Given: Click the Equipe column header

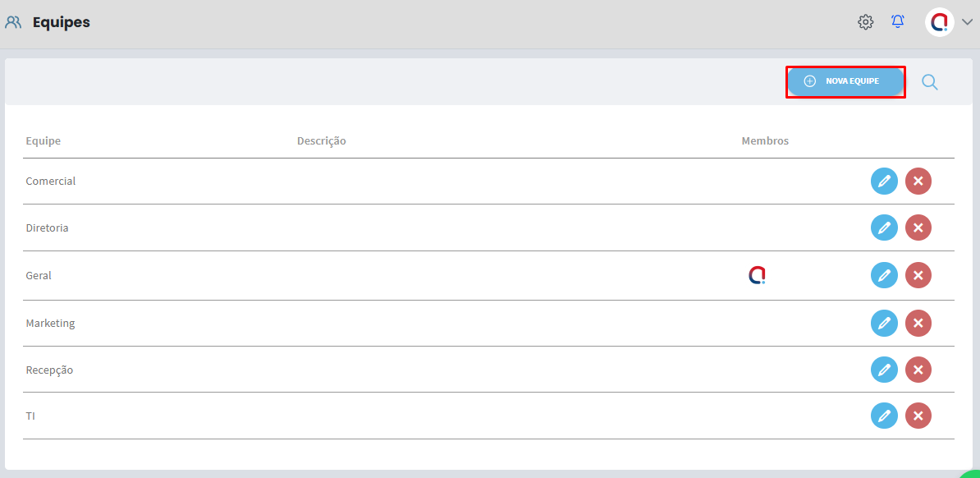Looking at the screenshot, I should (44, 141).
